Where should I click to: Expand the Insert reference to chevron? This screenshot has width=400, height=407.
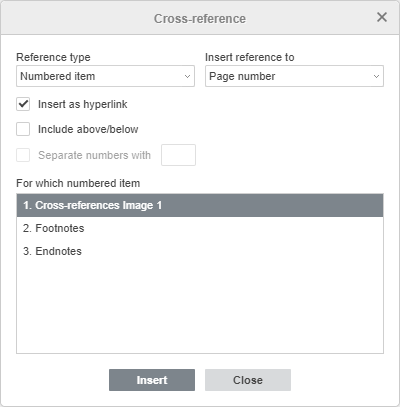tap(376, 76)
